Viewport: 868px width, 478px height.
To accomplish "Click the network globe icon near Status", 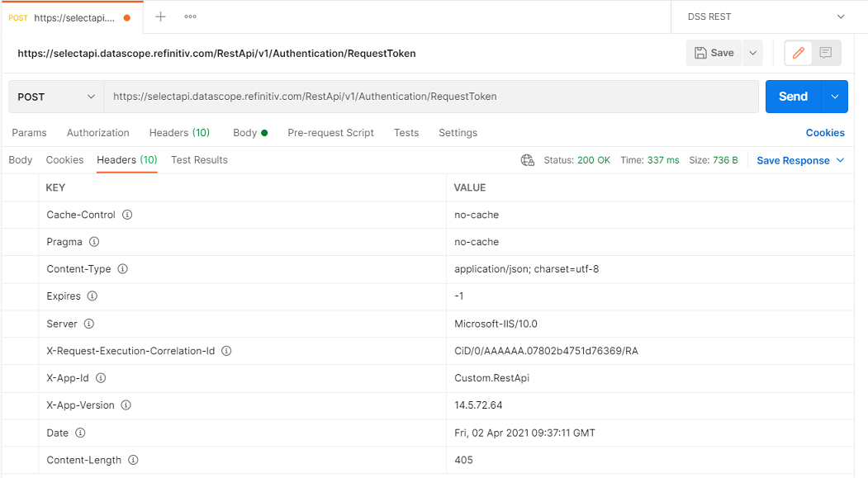I will [x=528, y=160].
